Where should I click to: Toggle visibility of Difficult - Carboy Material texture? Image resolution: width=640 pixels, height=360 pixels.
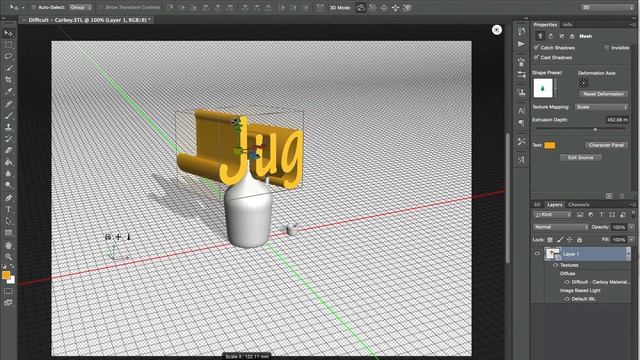tap(567, 282)
